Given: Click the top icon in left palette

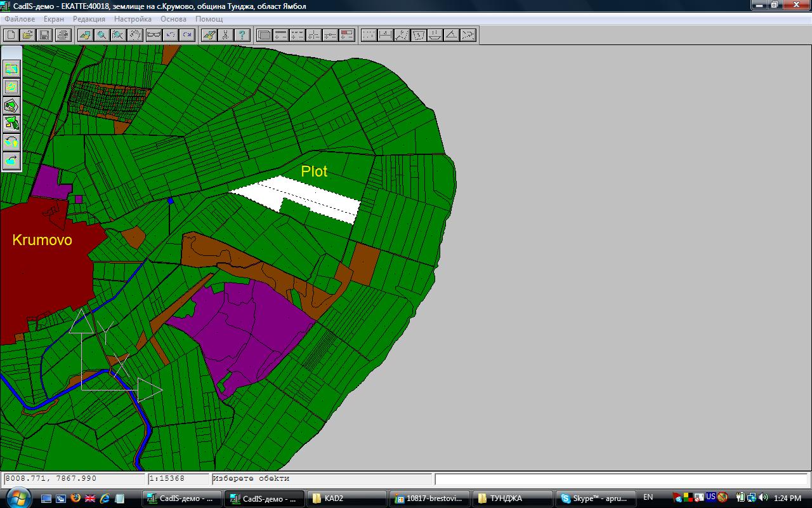Looking at the screenshot, I should point(11,69).
